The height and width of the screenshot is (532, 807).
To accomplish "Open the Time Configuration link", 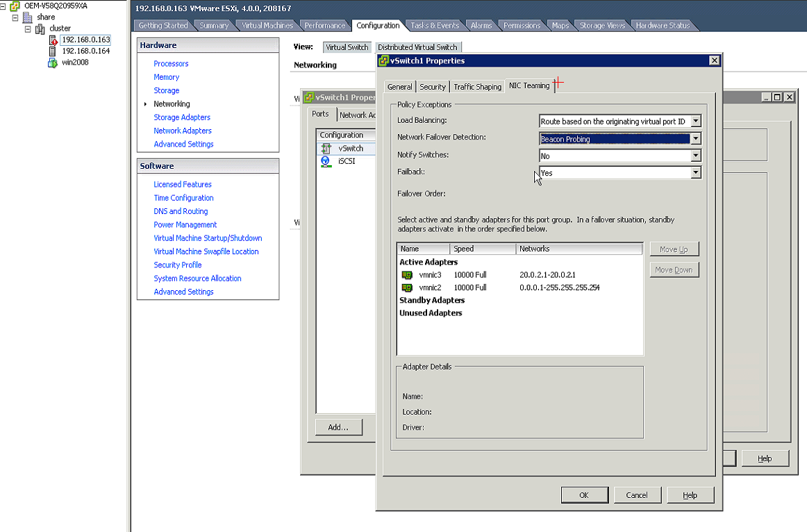I will (183, 197).
